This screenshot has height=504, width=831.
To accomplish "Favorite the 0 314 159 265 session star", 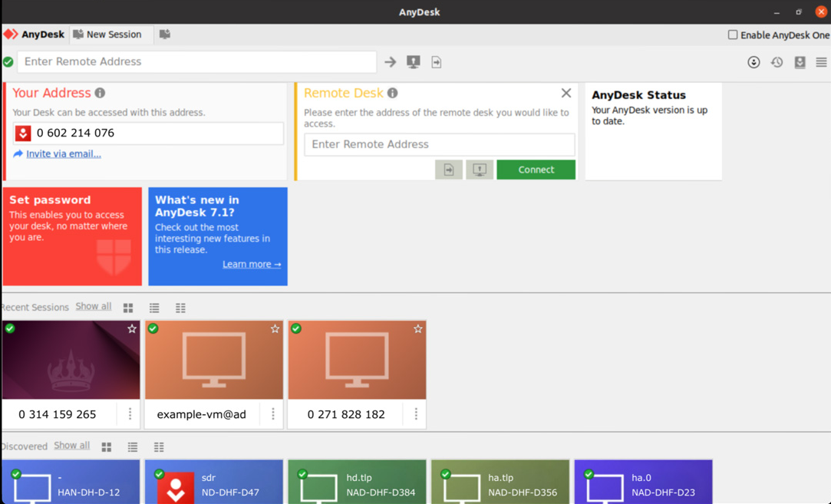I will (132, 329).
